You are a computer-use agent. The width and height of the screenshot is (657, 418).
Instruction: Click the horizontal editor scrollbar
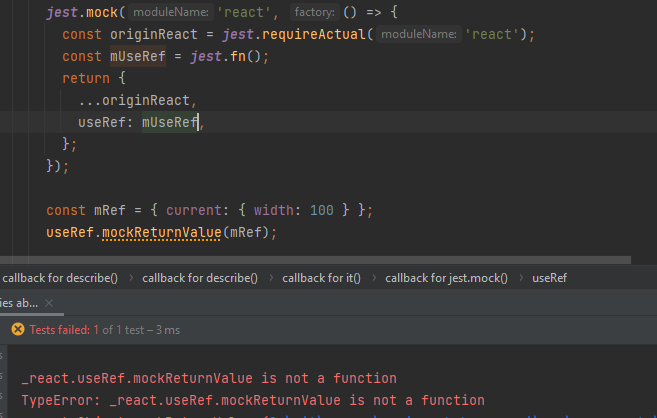coord(315,260)
